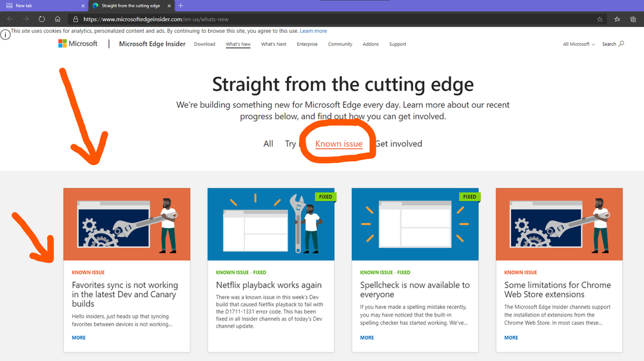Click 'KNOWN ISSUE - FIXED' label on Netflix card
The width and height of the screenshot is (644, 361).
tap(241, 272)
